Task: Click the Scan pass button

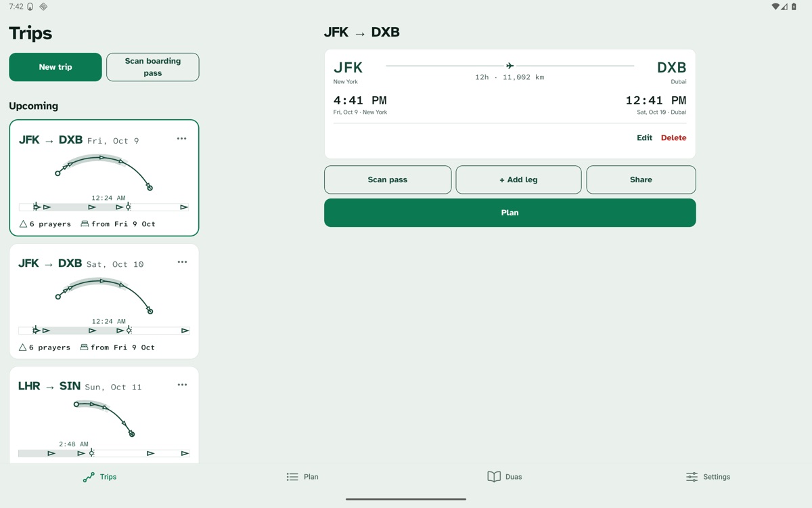Action: pyautogui.click(x=388, y=179)
